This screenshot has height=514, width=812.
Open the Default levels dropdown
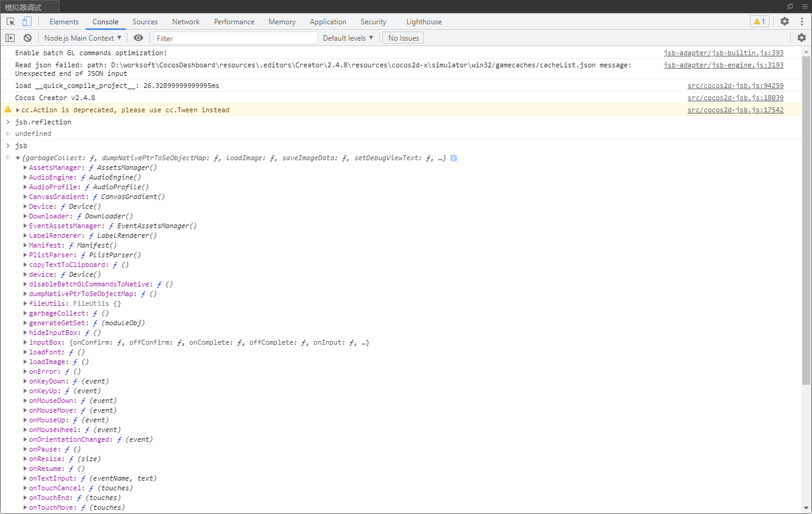[x=348, y=38]
